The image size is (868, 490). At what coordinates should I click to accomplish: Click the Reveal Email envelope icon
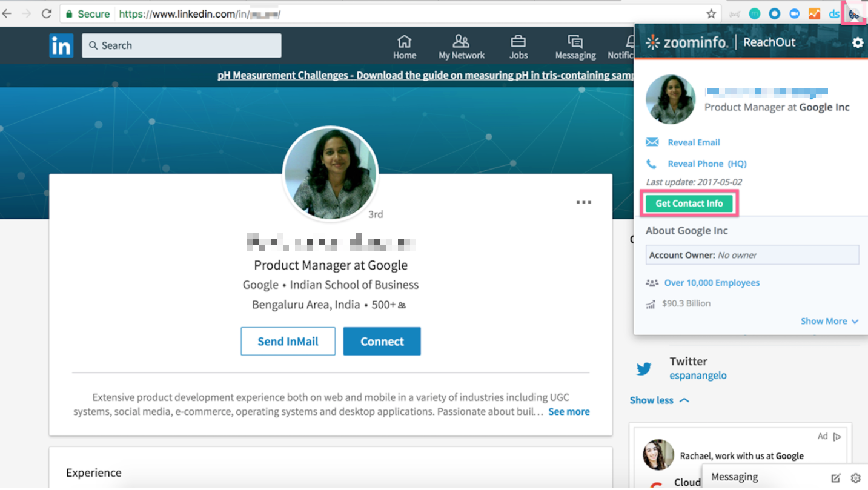click(x=651, y=142)
